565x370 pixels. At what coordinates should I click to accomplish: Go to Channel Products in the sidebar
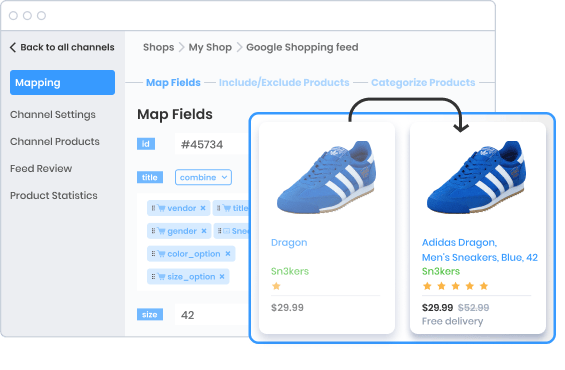click(55, 142)
